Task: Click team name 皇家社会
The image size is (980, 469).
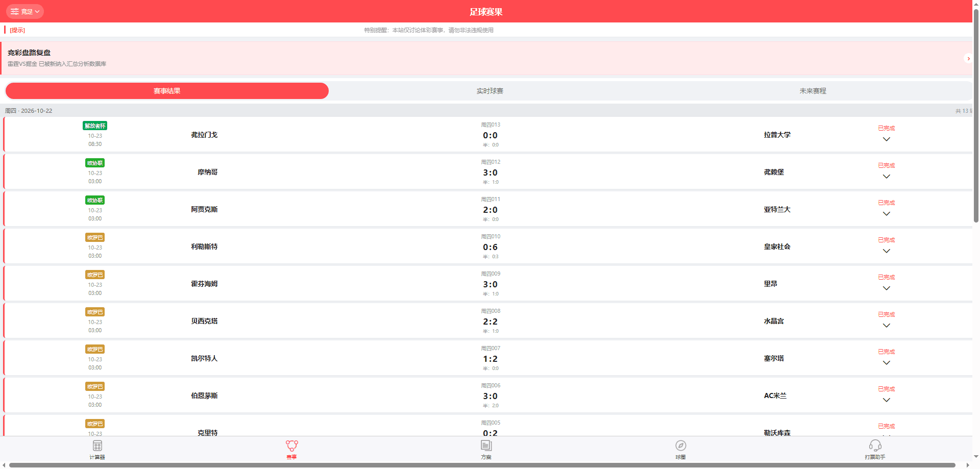Action: point(777,246)
